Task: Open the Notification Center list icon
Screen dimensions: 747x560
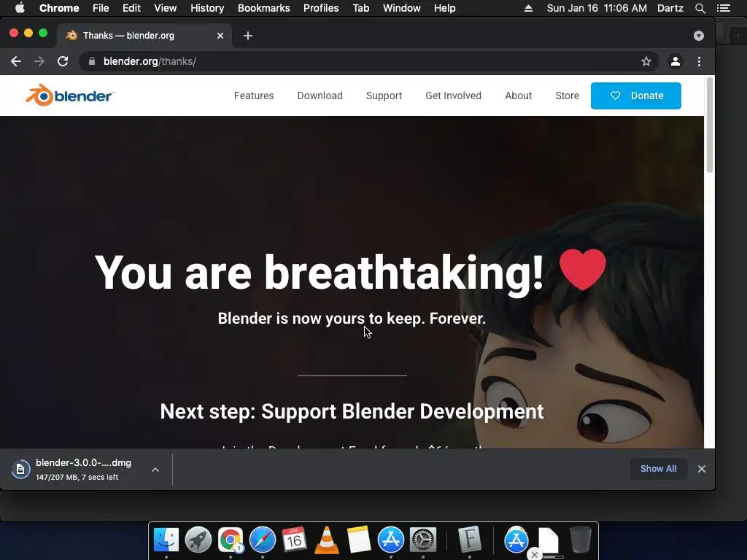Action: click(724, 8)
